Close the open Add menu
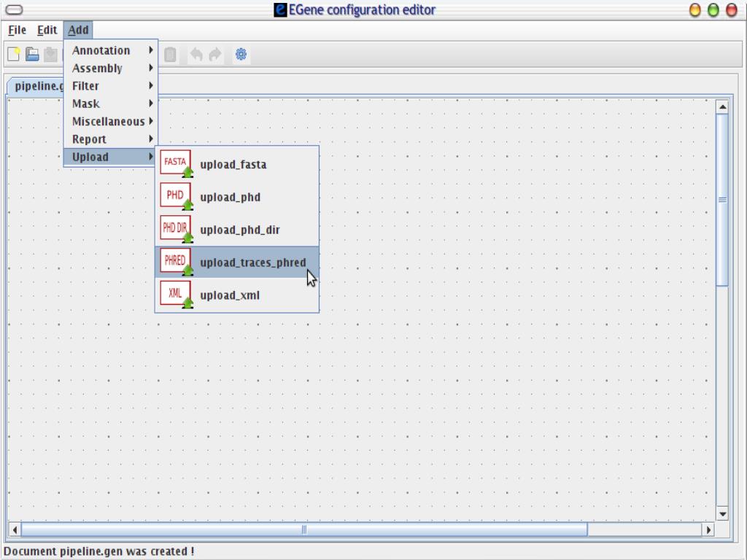Viewport: 747px width, 560px height. pyautogui.click(x=78, y=30)
